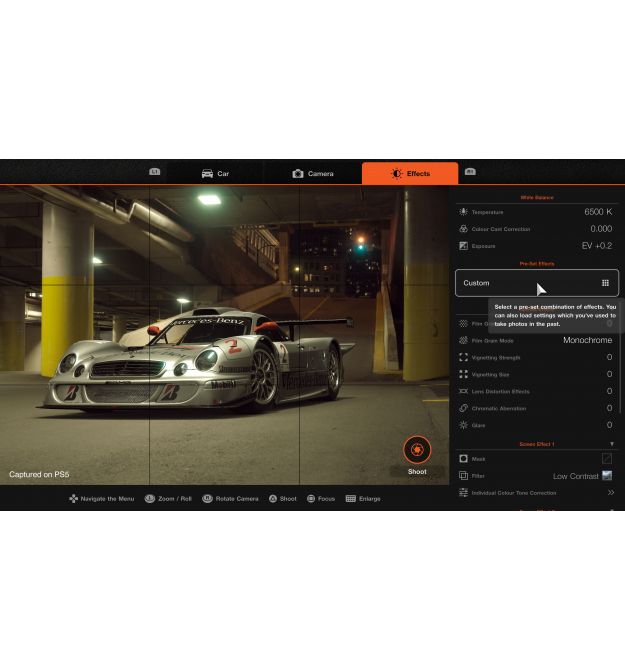Image resolution: width=625 pixels, height=670 pixels.
Task: Switch to the Car tab
Action: pos(215,174)
